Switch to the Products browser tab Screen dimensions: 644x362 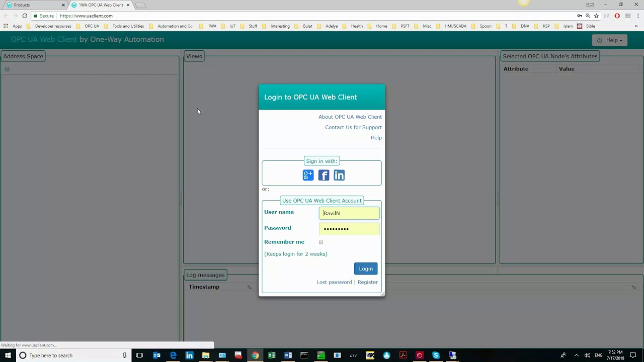35,5
